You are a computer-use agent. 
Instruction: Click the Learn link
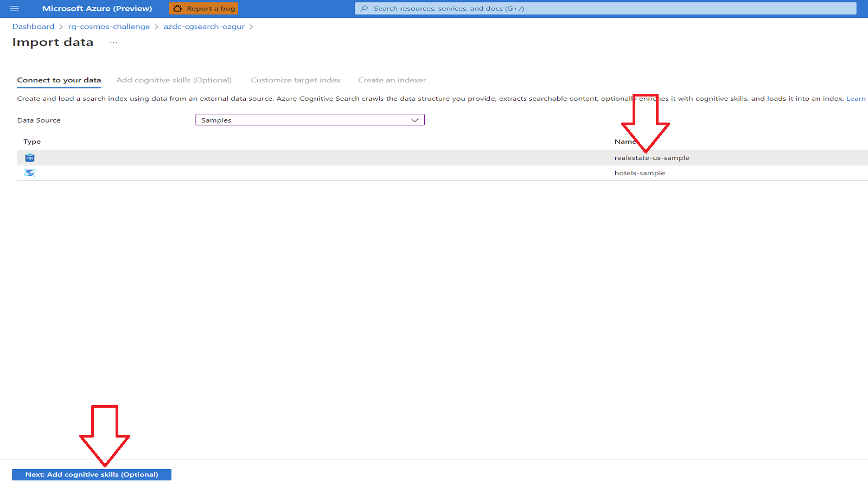tap(856, 98)
